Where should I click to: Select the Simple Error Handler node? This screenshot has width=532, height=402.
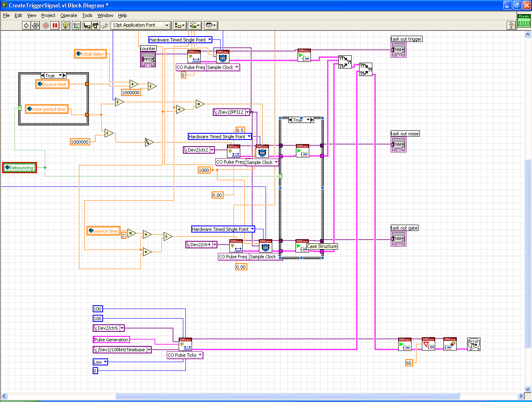click(x=474, y=344)
